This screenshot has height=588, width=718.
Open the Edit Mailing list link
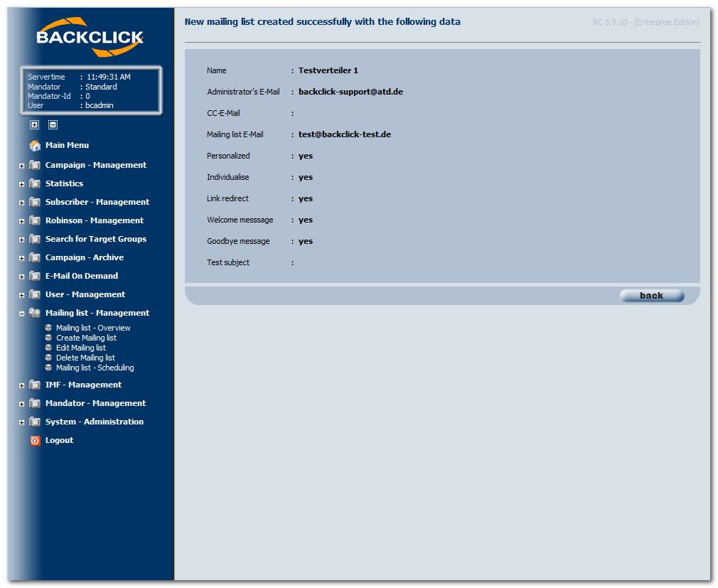point(80,348)
